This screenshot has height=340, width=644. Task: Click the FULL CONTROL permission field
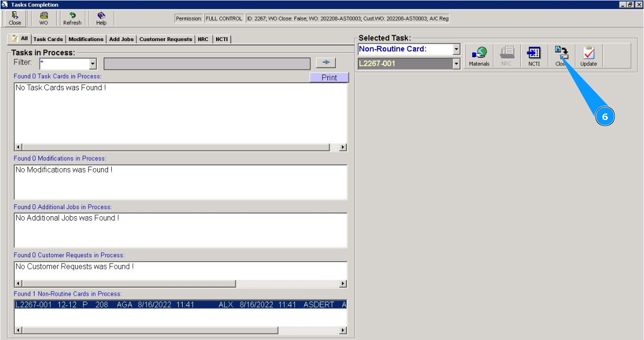pos(224,18)
